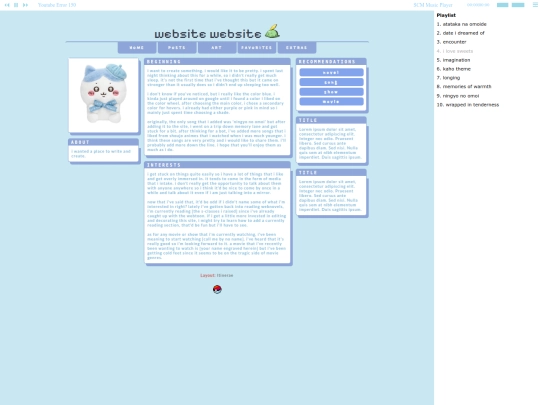
Task: Play 'memories of warmth' from playlist
Action: point(464,87)
